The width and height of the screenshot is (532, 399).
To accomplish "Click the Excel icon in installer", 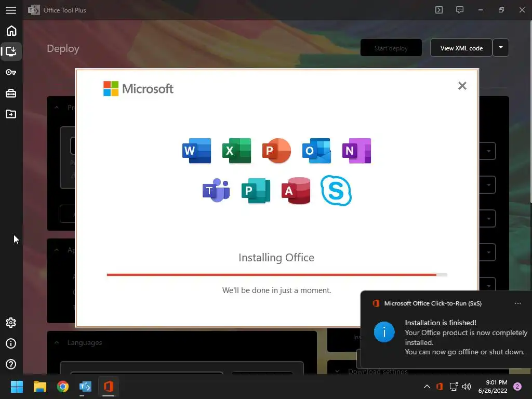I will (x=236, y=151).
